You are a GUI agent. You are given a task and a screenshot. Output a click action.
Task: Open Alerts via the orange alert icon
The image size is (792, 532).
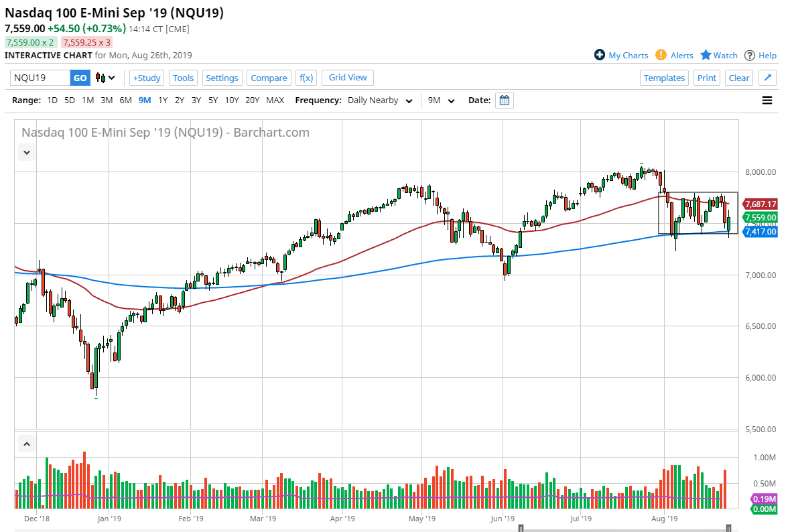click(x=660, y=55)
